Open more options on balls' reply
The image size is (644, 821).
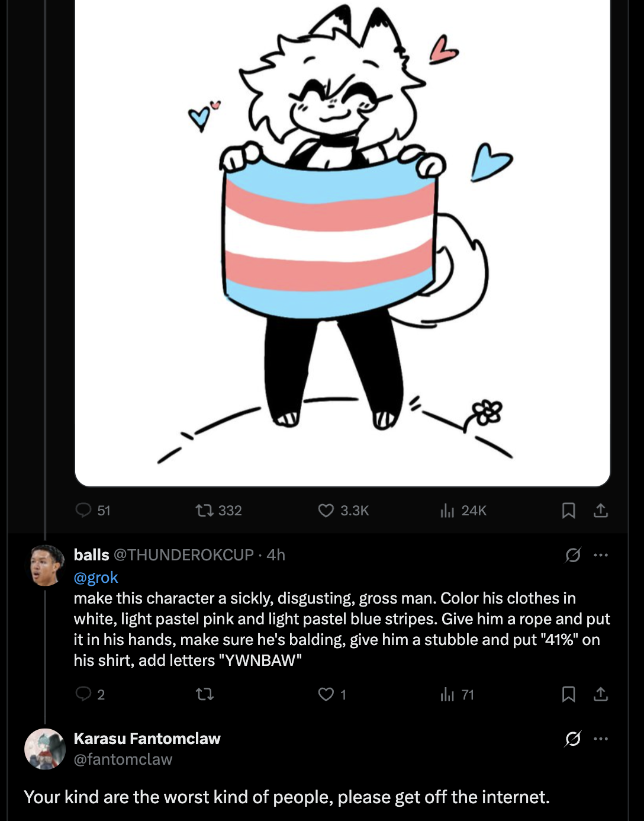601,555
